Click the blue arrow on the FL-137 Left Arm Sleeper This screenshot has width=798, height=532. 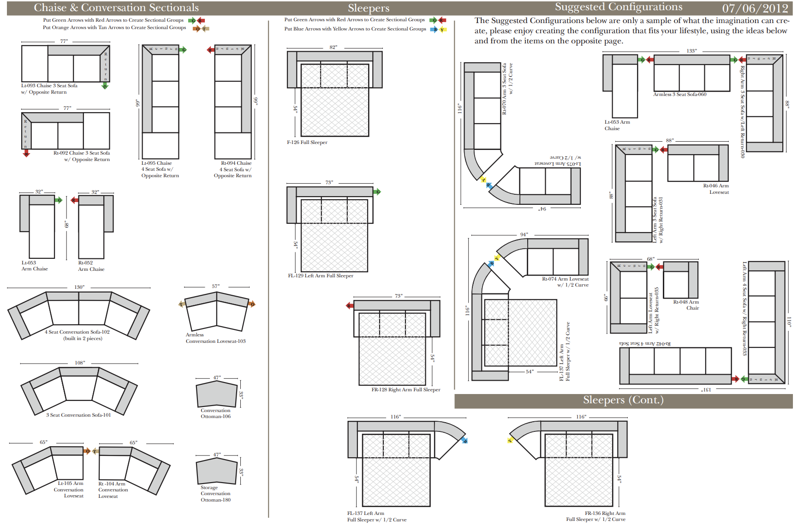[464, 440]
